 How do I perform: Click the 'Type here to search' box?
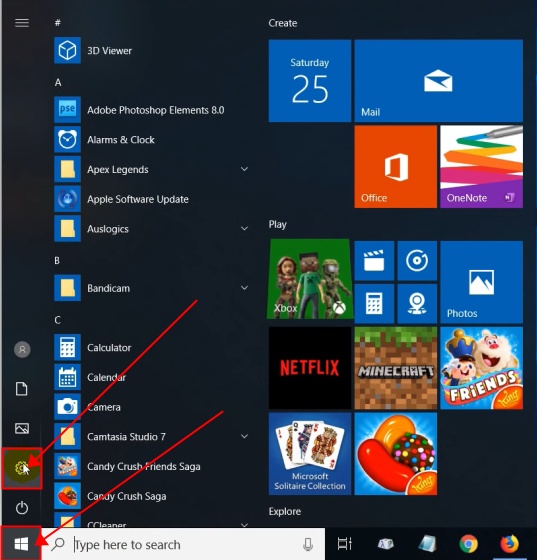click(184, 544)
